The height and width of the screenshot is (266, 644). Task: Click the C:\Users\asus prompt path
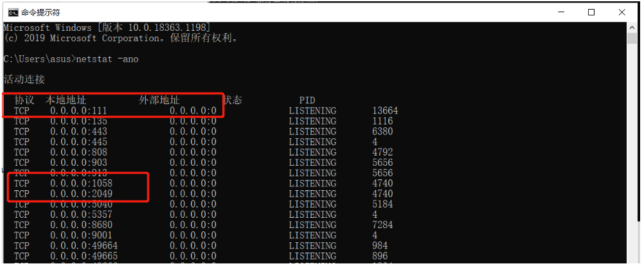point(37,59)
